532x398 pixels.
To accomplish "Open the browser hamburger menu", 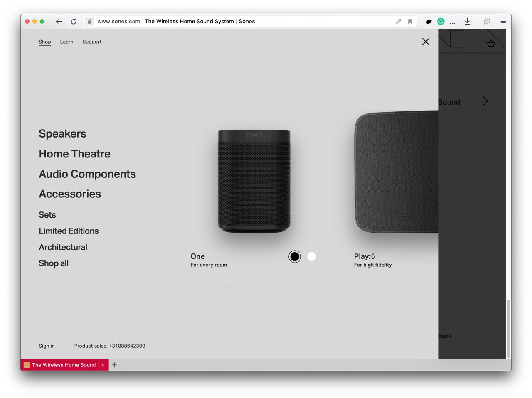I will pos(503,22).
